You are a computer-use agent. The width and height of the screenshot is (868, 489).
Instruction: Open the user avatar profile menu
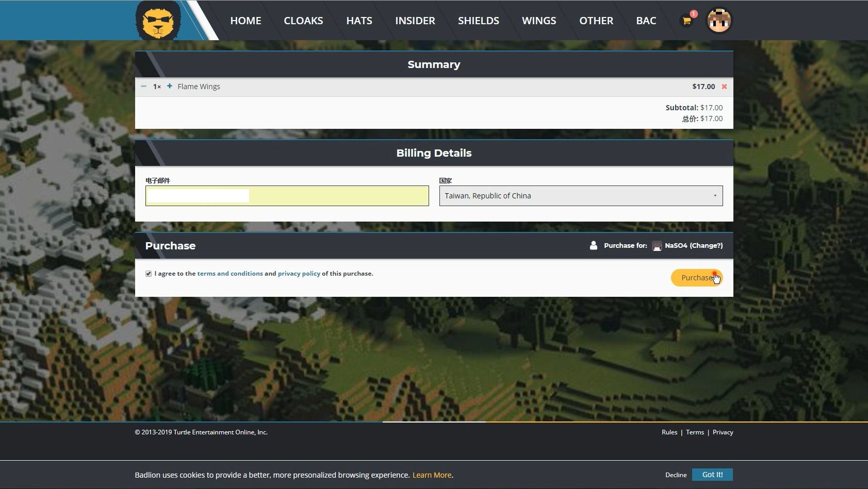coord(719,21)
